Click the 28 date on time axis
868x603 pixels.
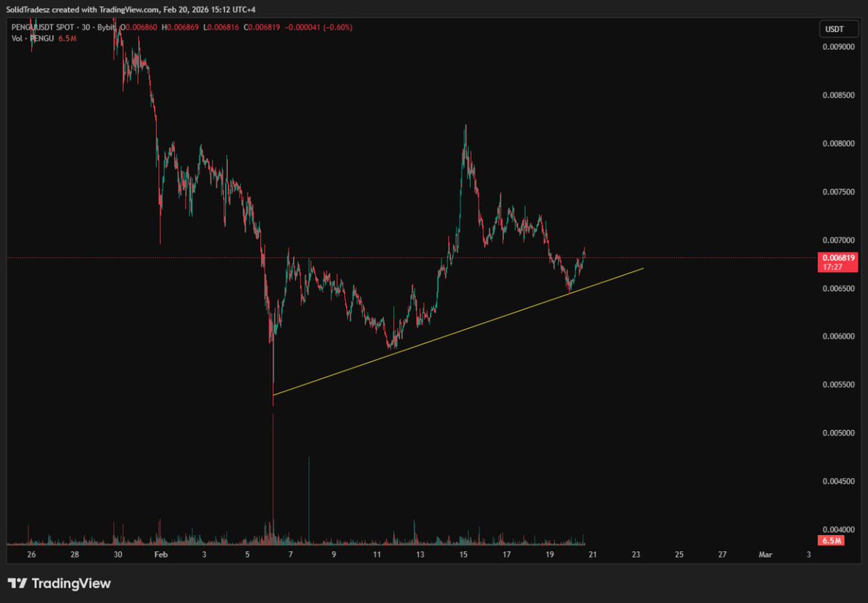coord(75,554)
